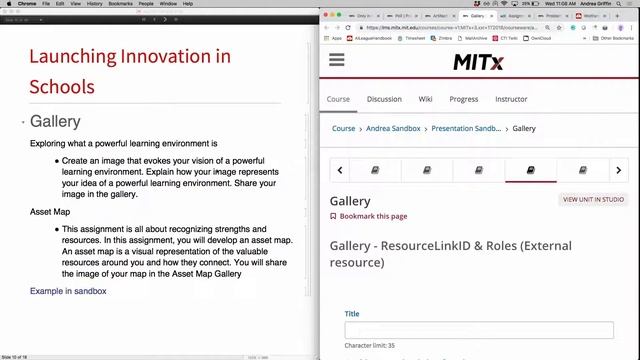Switch to the Discussion tab
The image size is (640, 360).
(x=384, y=99)
